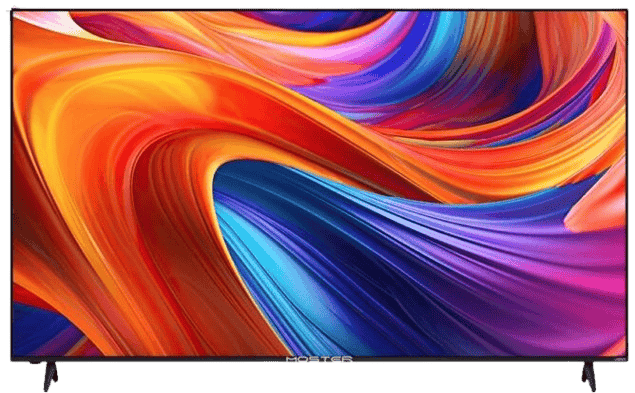Image resolution: width=635 pixels, height=393 pixels.
Task: Open the colorful swirl TV screen image
Action: [x=319, y=184]
